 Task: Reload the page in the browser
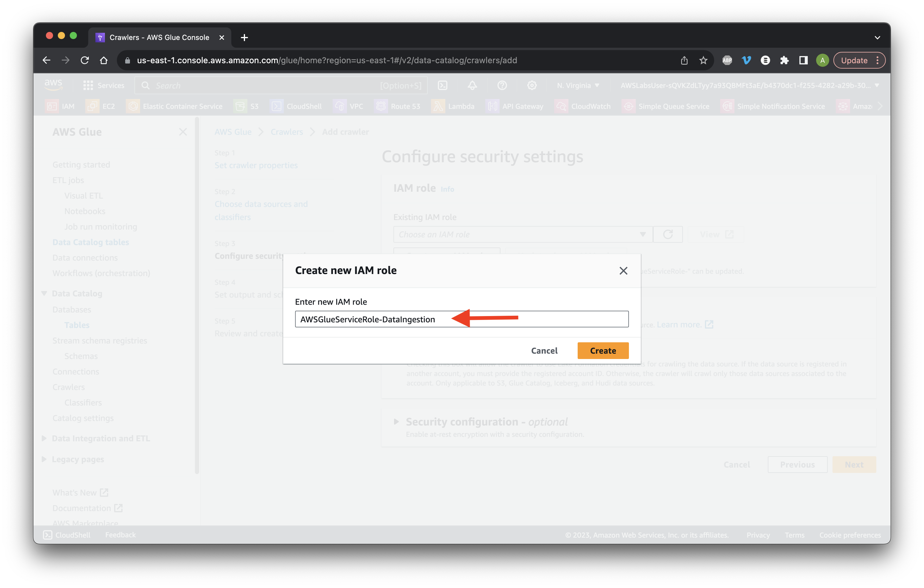pyautogui.click(x=85, y=60)
